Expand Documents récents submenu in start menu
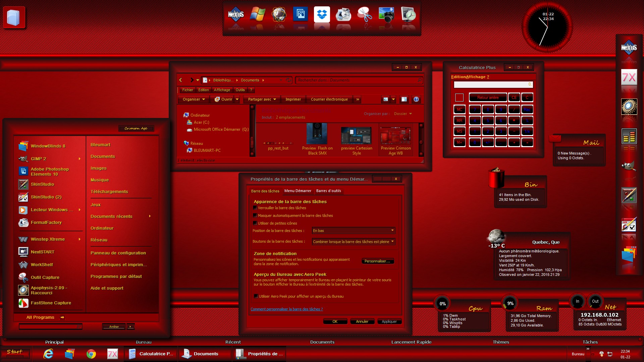Viewport: 644px width, 362px height. click(150, 216)
